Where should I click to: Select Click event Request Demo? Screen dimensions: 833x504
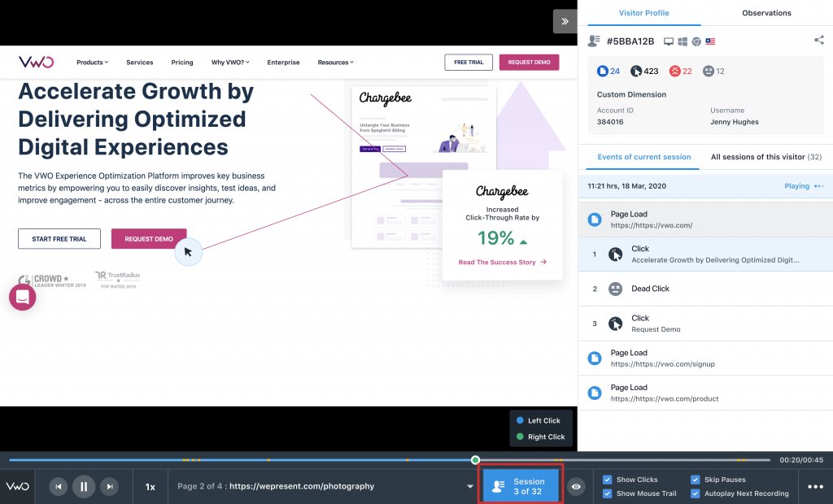705,324
